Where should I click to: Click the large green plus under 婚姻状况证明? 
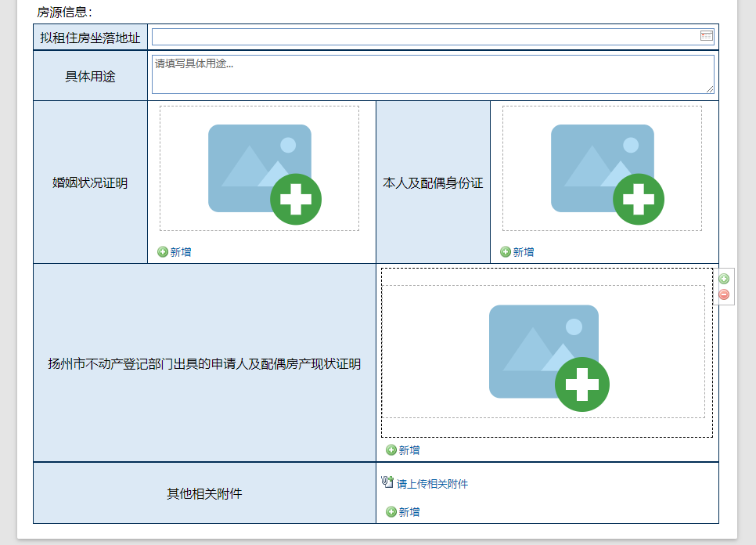pyautogui.click(x=296, y=199)
